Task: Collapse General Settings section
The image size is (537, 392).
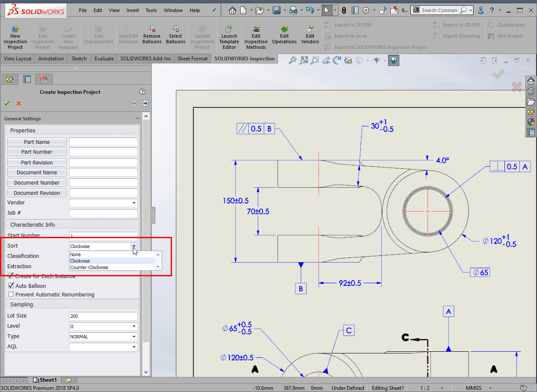Action: click(137, 119)
